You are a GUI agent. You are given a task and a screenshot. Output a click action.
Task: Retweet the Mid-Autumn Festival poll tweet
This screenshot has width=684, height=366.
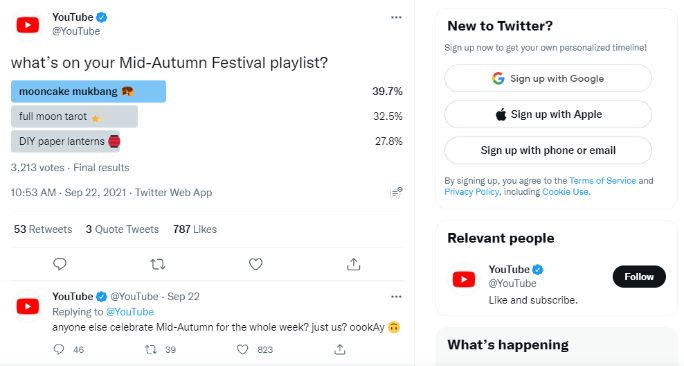tap(157, 264)
